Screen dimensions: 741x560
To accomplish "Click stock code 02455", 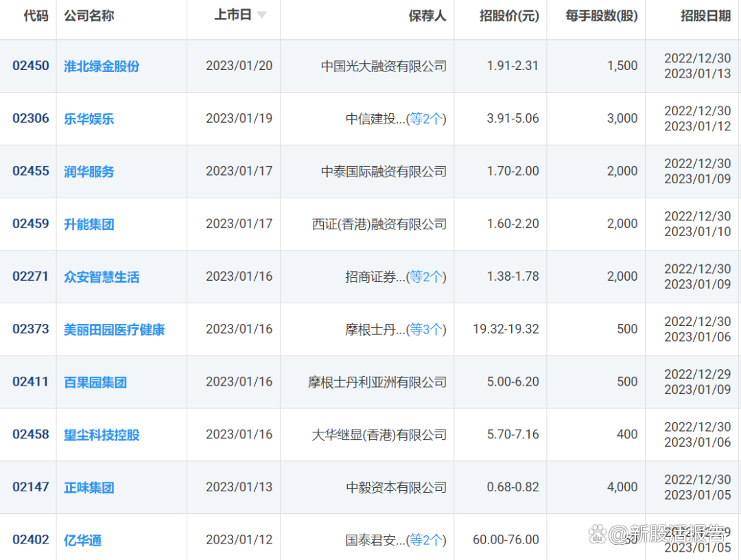I will pyautogui.click(x=31, y=171).
